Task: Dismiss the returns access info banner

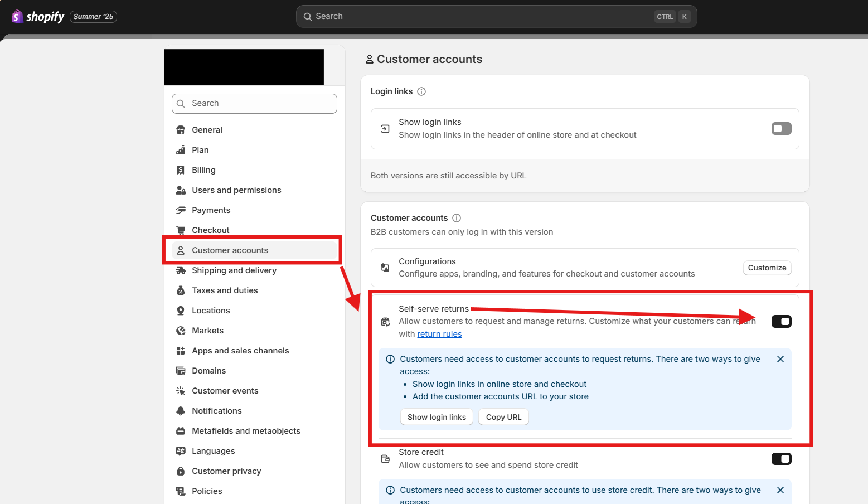Action: coord(780,359)
